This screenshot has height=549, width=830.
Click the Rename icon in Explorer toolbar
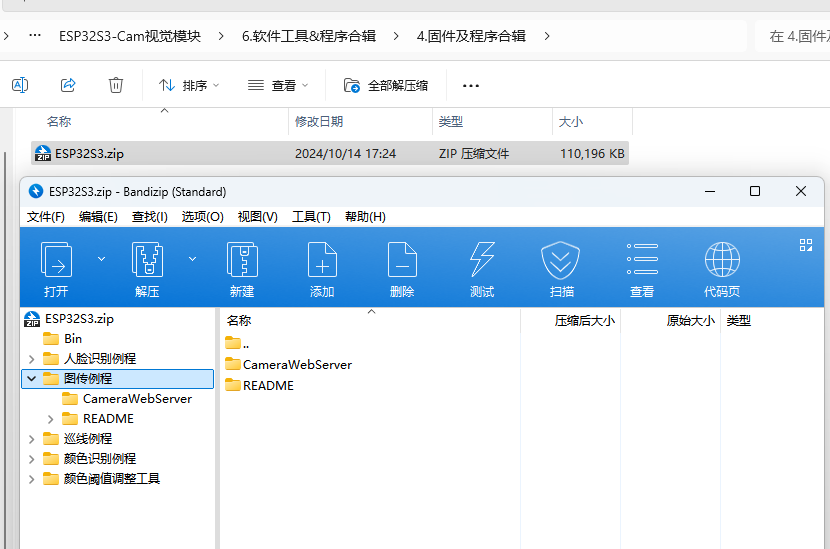tap(20, 85)
